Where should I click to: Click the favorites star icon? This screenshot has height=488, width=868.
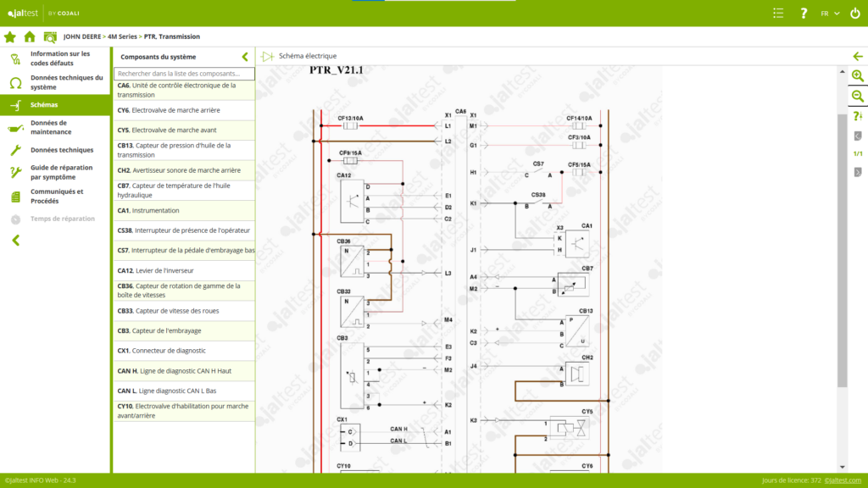(x=10, y=37)
